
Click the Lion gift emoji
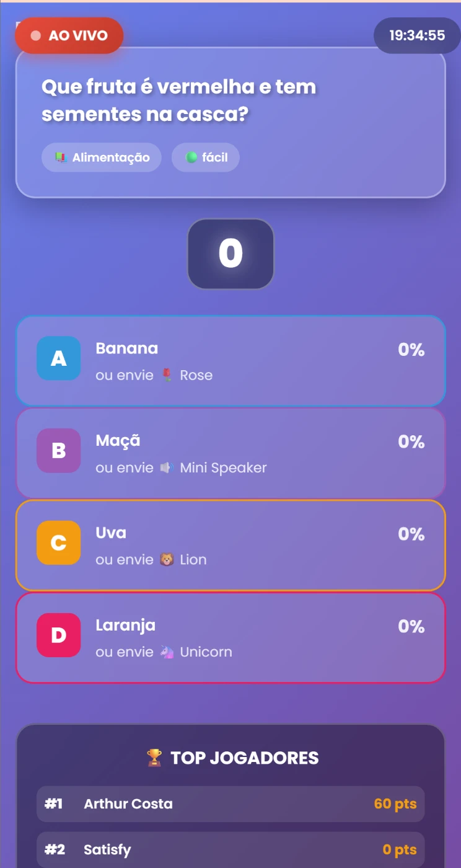167,560
